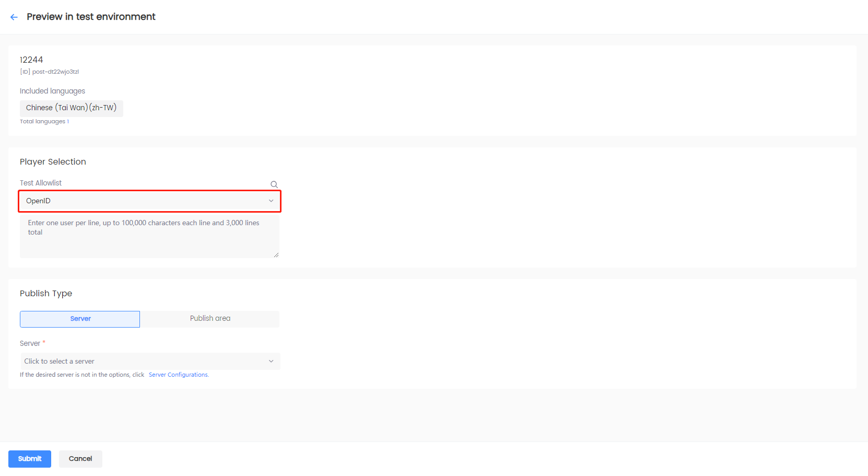Viewport: 868px width, 476px height.
Task: Open the Server Configurations link
Action: pos(179,375)
